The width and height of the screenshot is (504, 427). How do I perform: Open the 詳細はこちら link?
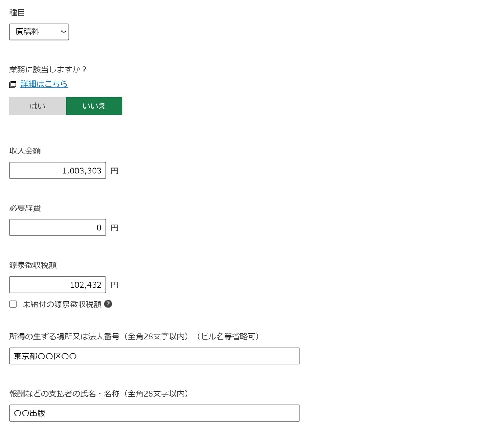click(44, 84)
